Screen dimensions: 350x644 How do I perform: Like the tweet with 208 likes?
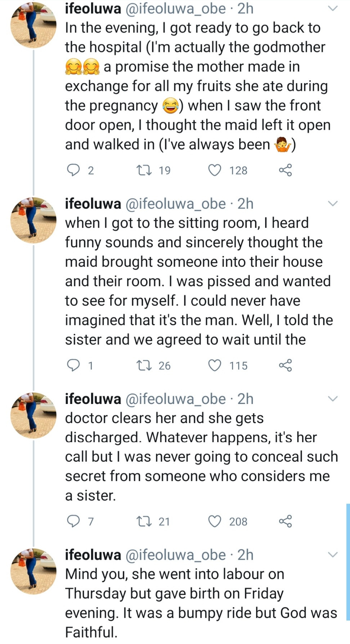(x=215, y=520)
